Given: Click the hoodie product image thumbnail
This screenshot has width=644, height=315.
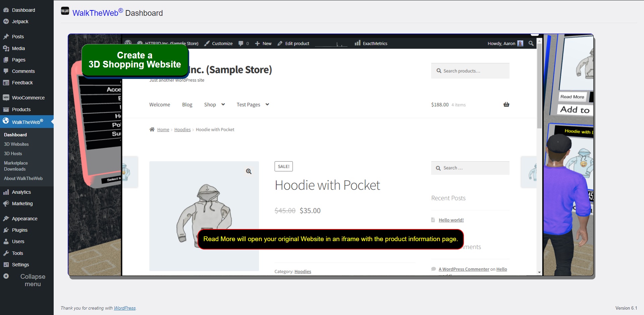Looking at the screenshot, I should click(204, 216).
